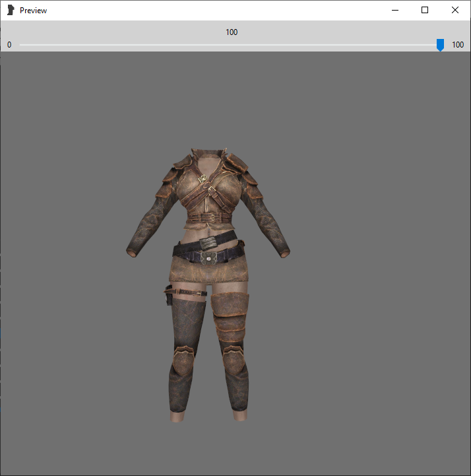Click the slider maximum label 100

(x=458, y=45)
